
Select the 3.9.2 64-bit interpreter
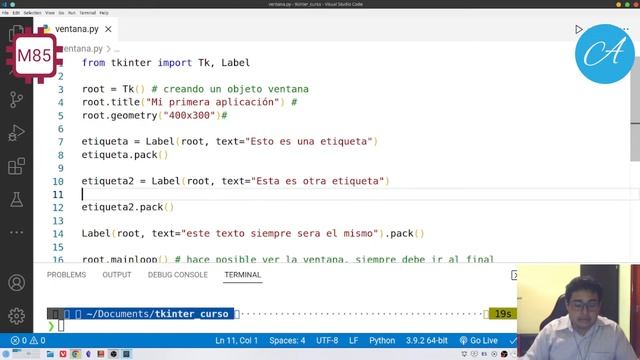click(x=427, y=340)
